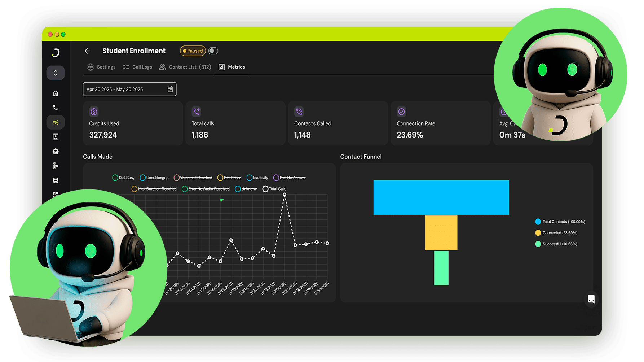Toggle the Paused campaign switch

click(213, 51)
